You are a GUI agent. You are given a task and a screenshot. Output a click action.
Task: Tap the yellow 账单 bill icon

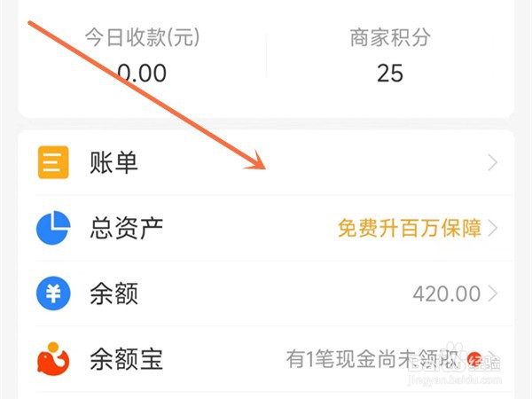coord(53,162)
